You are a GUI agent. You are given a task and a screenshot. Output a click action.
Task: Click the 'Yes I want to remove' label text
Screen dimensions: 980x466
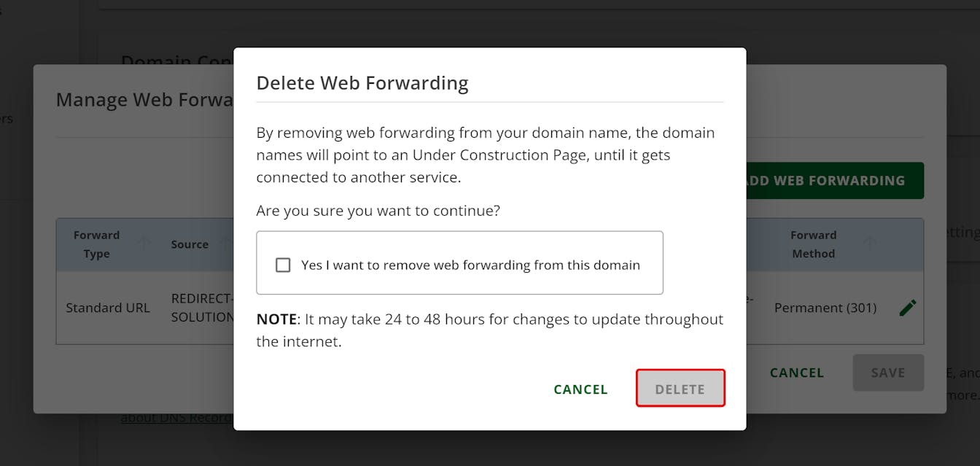coord(470,265)
